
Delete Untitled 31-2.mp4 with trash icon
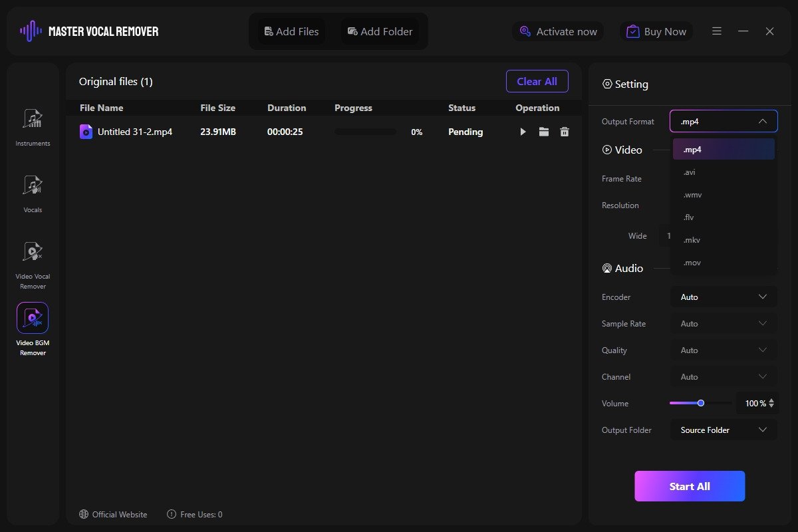[x=565, y=132]
